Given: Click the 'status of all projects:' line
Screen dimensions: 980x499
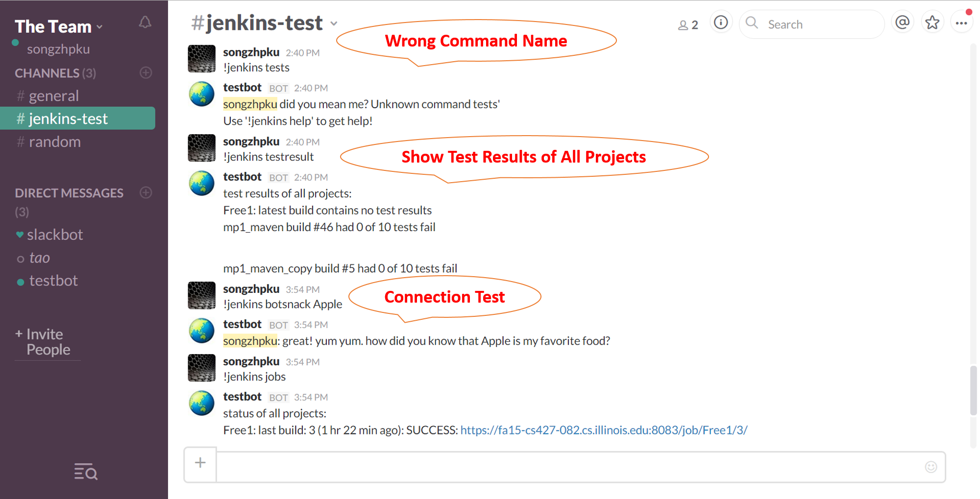Looking at the screenshot, I should [x=275, y=413].
